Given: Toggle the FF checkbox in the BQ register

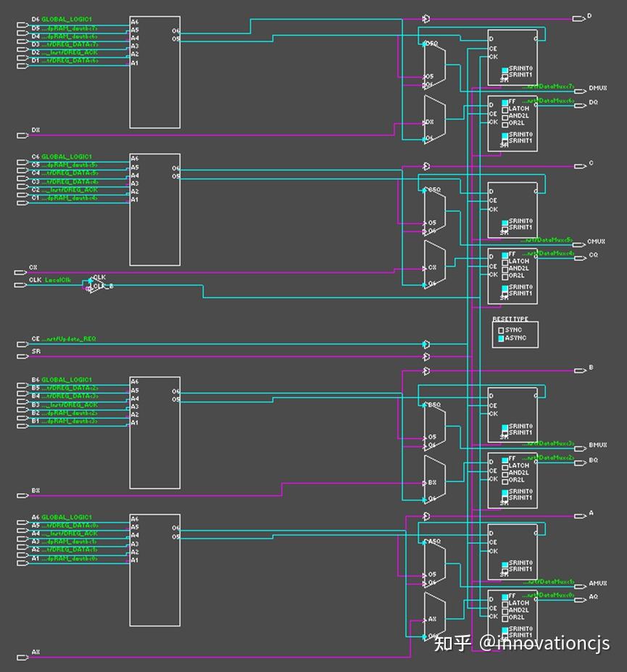Looking at the screenshot, I should coord(504,460).
